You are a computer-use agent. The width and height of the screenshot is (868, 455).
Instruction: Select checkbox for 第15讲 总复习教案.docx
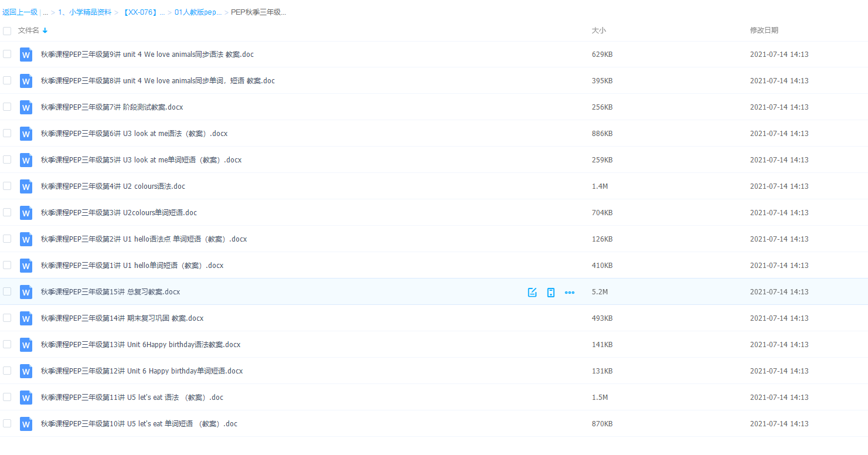click(x=7, y=291)
